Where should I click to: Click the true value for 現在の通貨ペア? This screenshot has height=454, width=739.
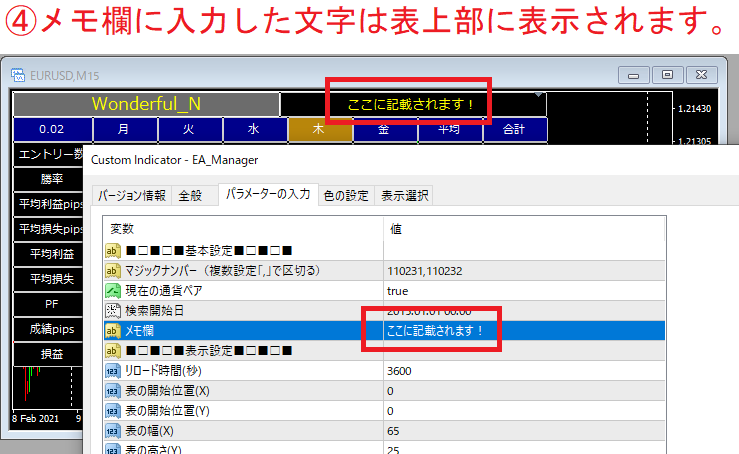397,291
